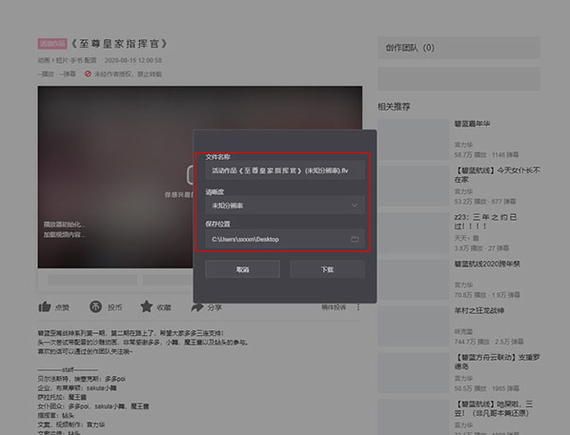Click the 文件名称 filename input field
The height and width of the screenshot is (435, 570).
pyautogui.click(x=285, y=170)
